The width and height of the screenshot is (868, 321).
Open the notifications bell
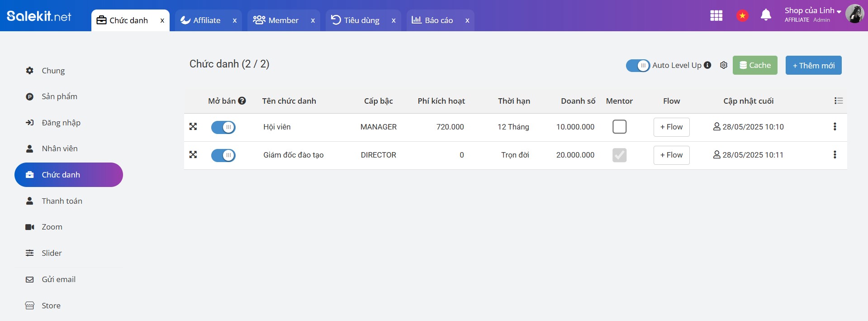pos(766,15)
